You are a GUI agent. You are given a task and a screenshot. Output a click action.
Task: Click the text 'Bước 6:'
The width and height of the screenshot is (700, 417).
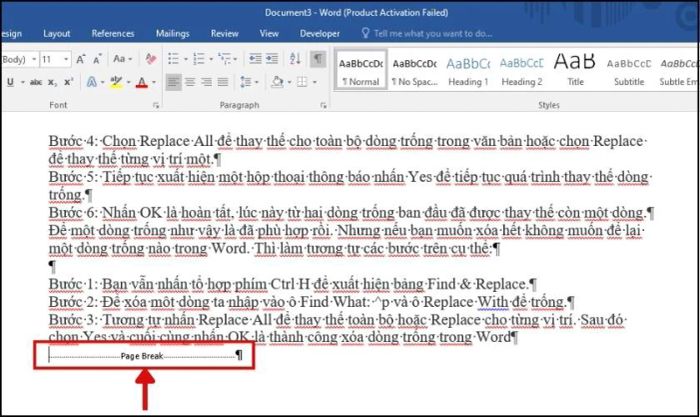click(73, 213)
